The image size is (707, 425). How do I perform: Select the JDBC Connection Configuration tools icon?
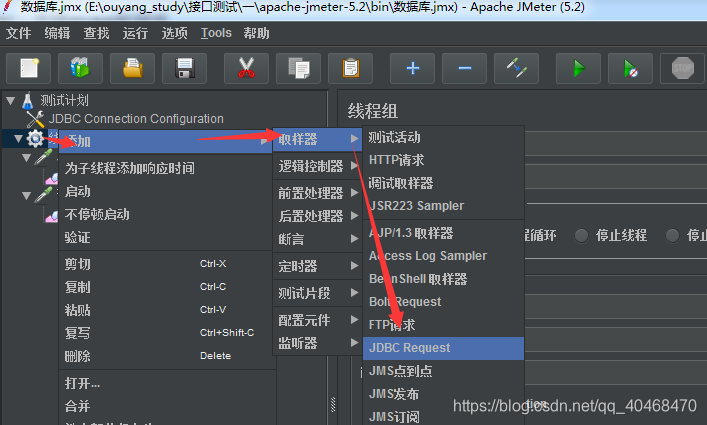click(x=35, y=119)
